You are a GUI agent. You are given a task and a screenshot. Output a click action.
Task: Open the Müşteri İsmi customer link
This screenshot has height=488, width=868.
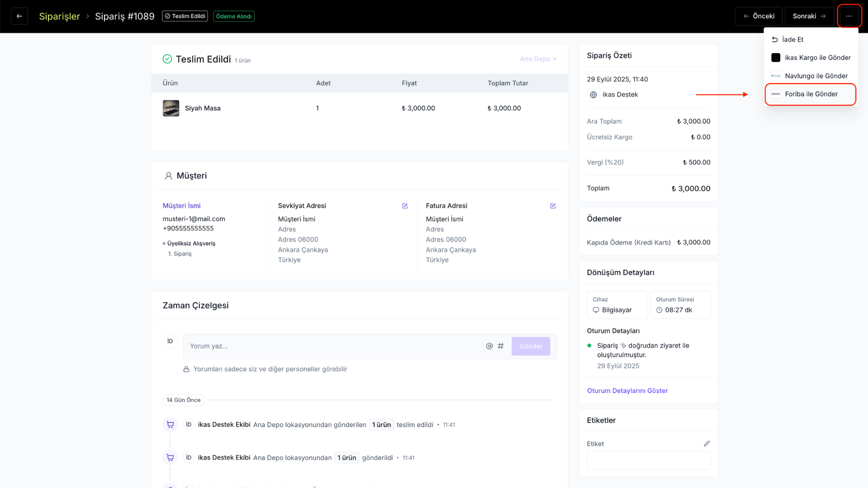click(182, 206)
